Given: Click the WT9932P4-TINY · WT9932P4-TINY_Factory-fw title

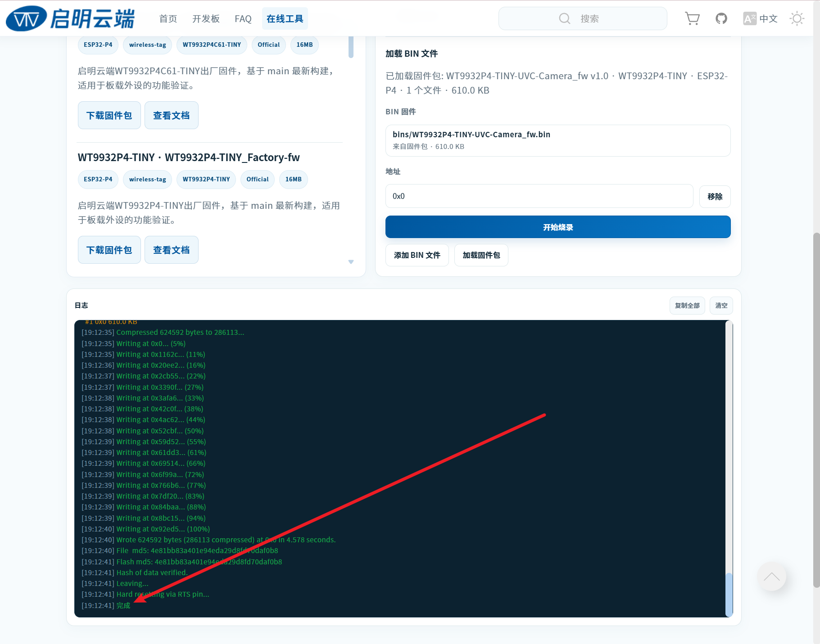Looking at the screenshot, I should [189, 158].
